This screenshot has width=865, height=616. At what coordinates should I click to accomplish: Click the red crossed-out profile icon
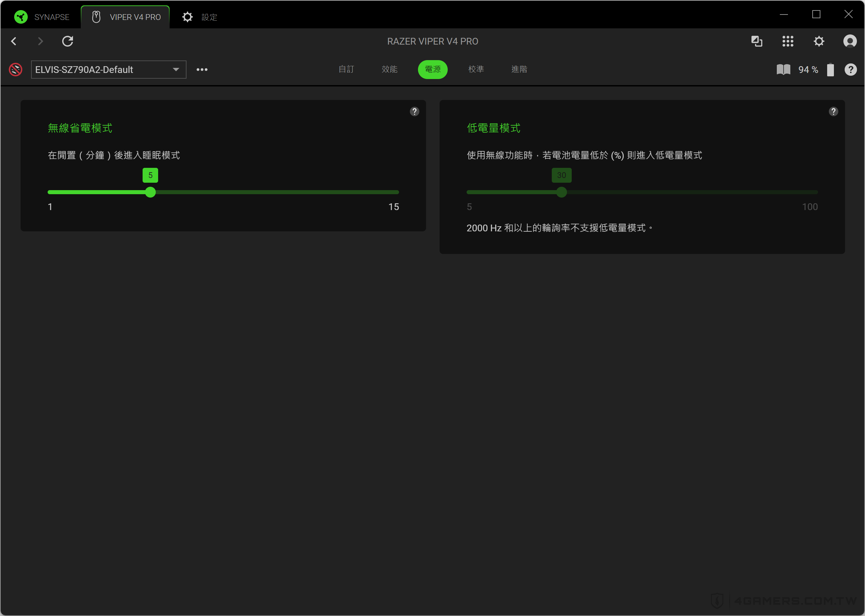pos(16,70)
